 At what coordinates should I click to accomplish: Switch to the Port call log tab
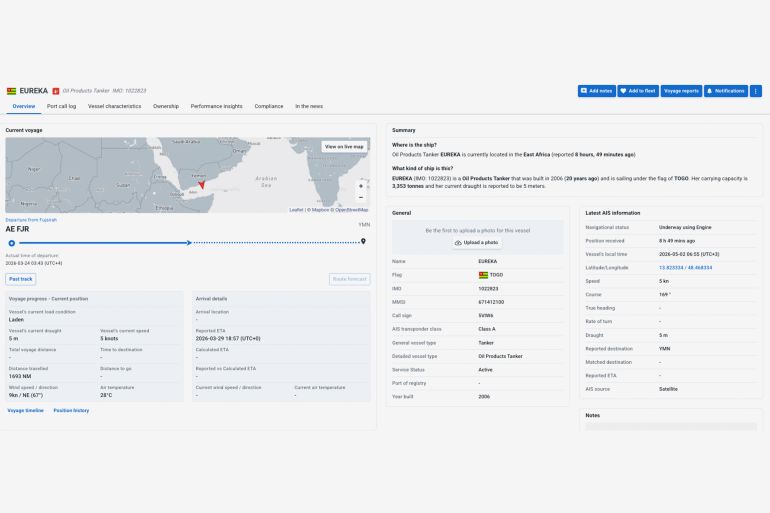point(61,106)
